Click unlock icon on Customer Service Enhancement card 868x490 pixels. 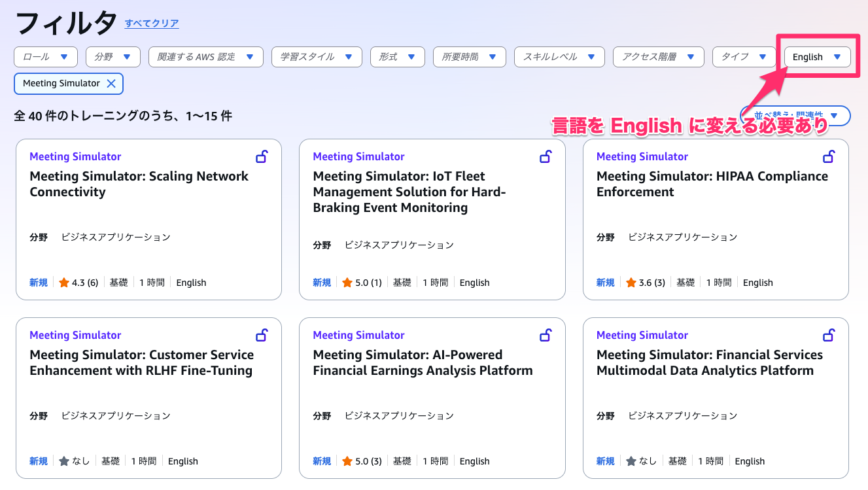pos(262,335)
